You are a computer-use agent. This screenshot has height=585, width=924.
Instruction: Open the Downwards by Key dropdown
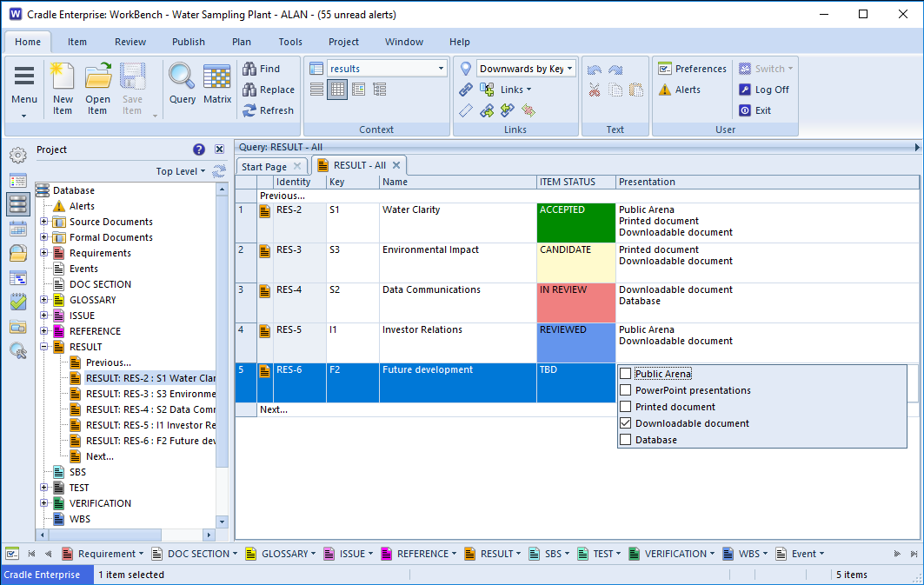click(569, 69)
